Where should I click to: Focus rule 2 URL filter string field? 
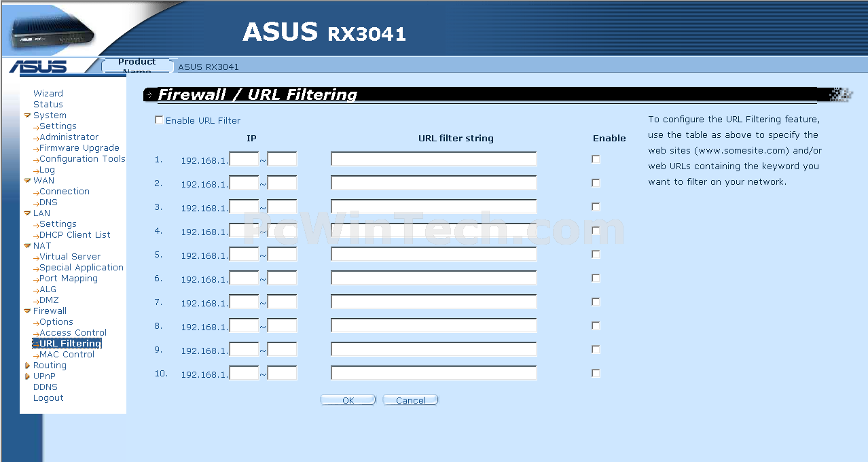[x=434, y=183]
